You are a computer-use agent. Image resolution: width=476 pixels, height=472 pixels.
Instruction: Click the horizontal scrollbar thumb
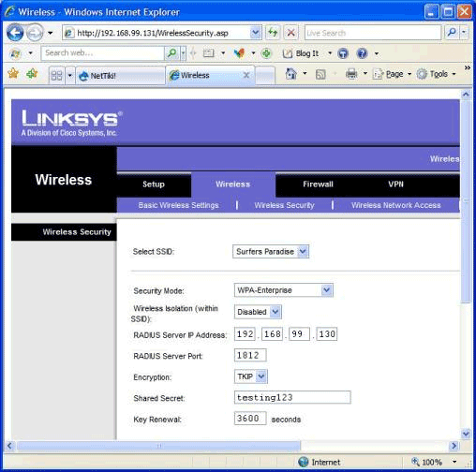click(159, 446)
